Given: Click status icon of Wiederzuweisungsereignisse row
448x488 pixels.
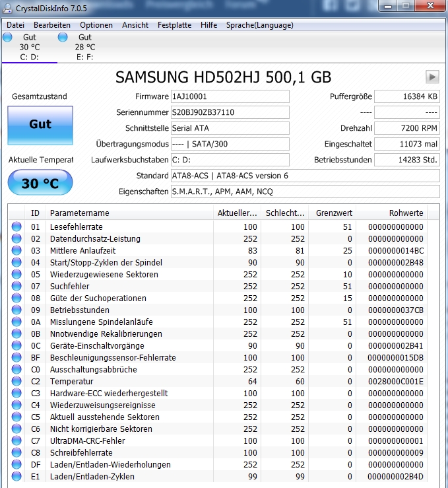Looking at the screenshot, I should (x=16, y=405).
